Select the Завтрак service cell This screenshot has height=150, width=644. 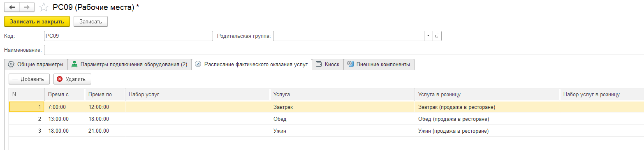[343, 107]
